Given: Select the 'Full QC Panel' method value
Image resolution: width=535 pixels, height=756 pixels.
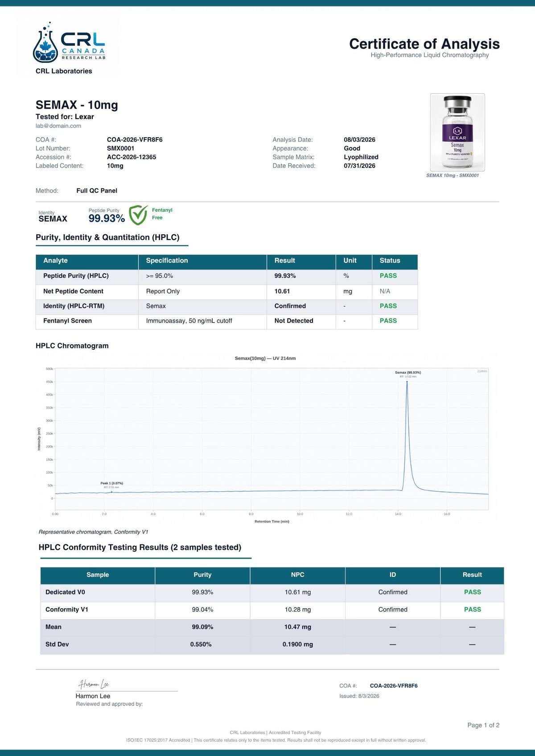Looking at the screenshot, I should [x=97, y=191].
